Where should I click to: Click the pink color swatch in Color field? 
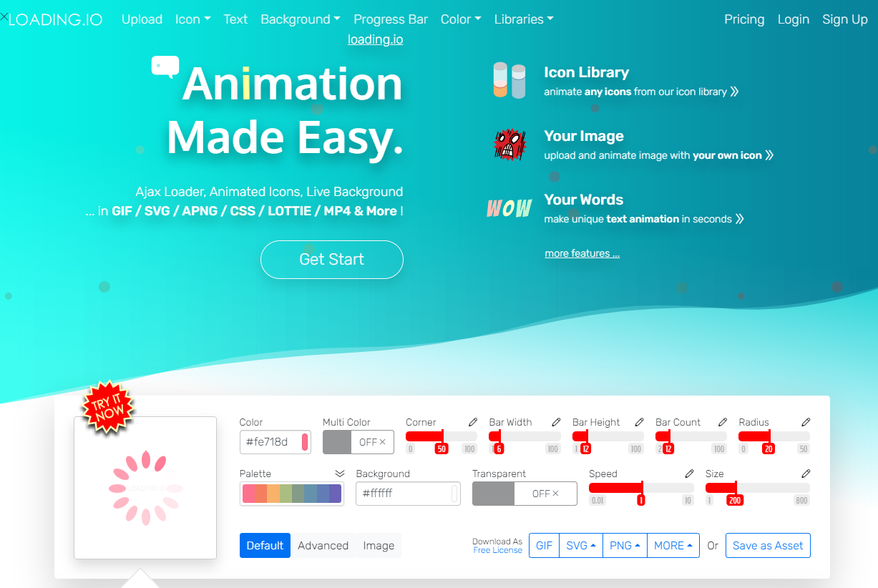coord(305,442)
